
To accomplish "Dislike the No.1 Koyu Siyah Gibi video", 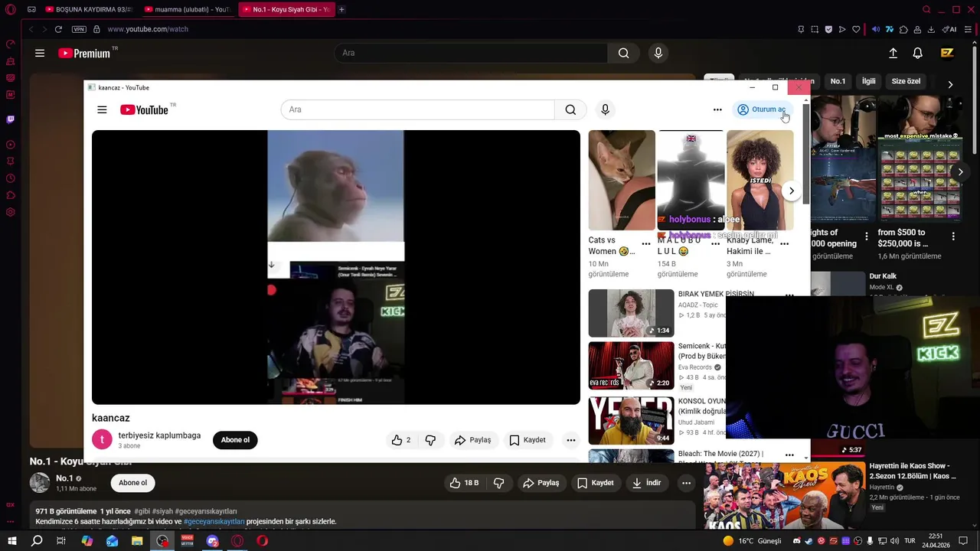I will [498, 483].
